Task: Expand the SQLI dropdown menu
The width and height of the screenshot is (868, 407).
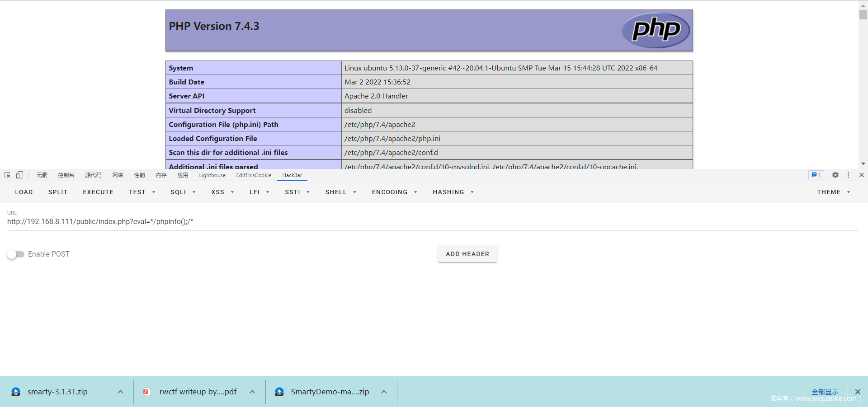Action: (x=183, y=192)
